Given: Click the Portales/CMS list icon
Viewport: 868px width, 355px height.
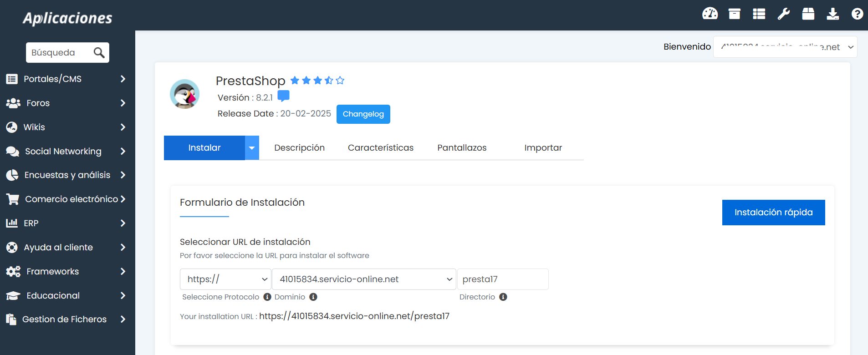Looking at the screenshot, I should (x=12, y=79).
